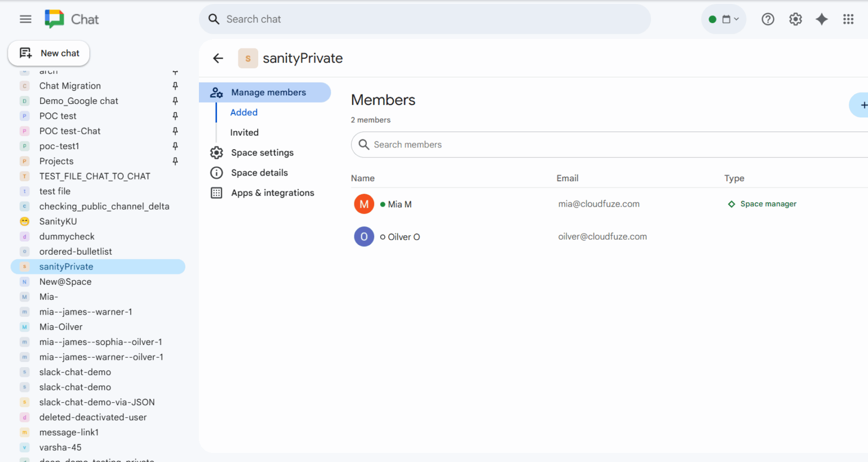Open the Google apps launcher
This screenshot has width=868, height=462.
coord(848,19)
